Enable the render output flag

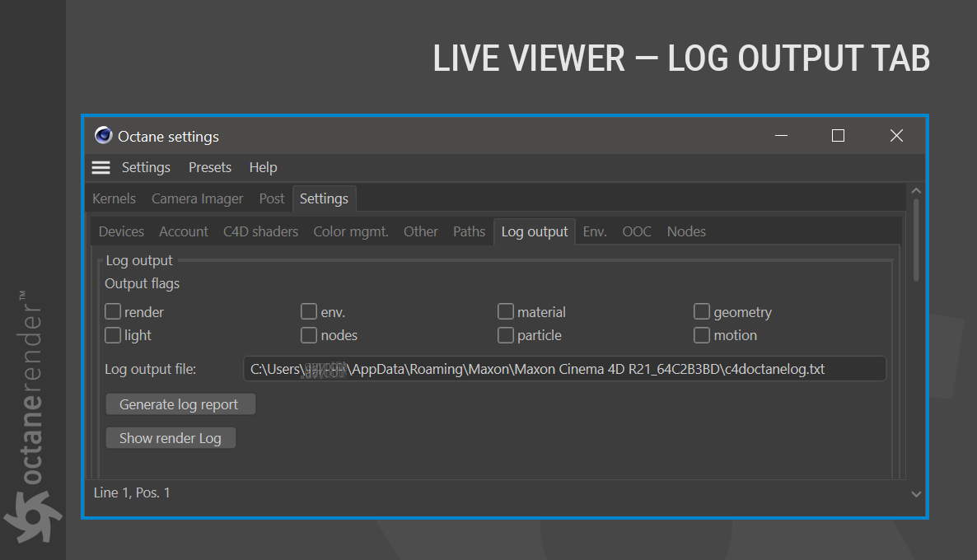[x=113, y=311]
